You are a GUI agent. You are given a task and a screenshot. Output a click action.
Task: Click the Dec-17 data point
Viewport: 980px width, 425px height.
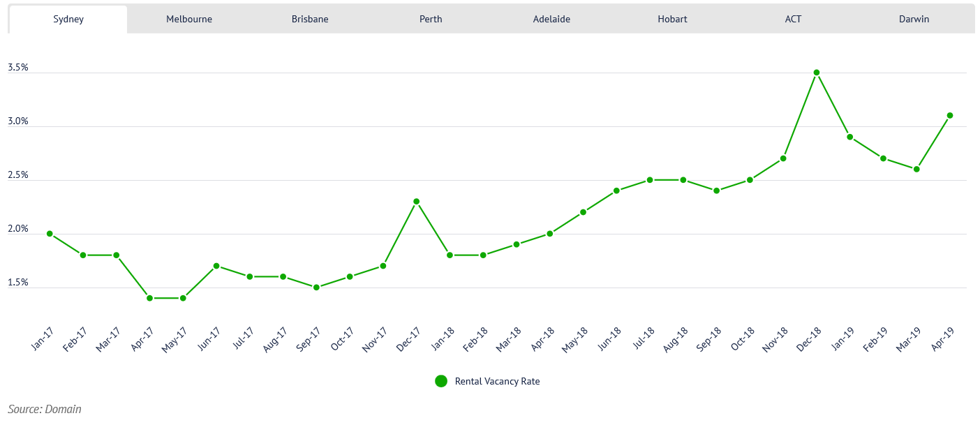(x=416, y=202)
